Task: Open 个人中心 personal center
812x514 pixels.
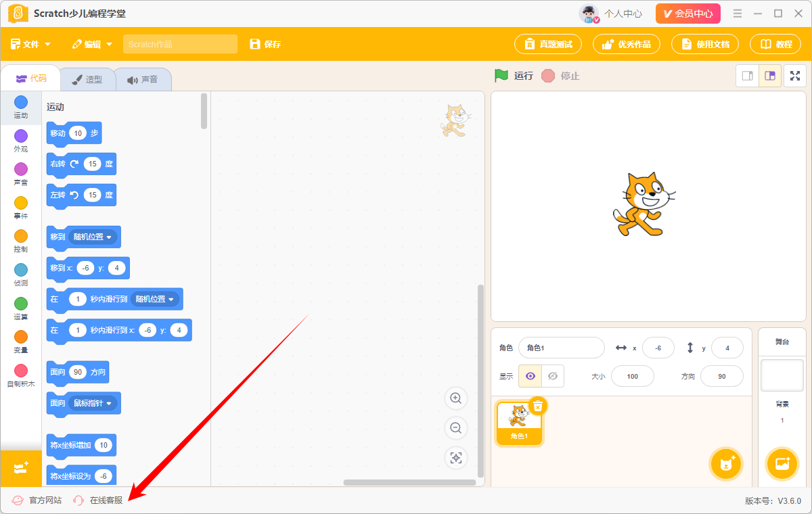Action: (x=623, y=14)
